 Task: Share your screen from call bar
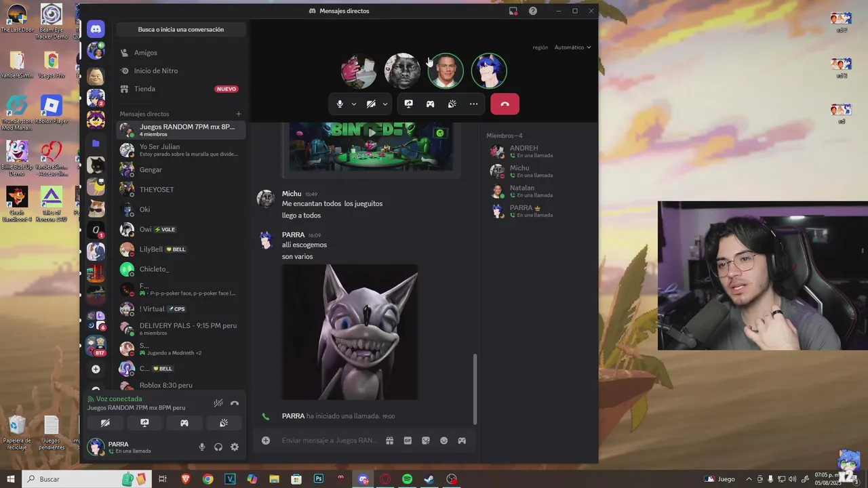point(408,104)
